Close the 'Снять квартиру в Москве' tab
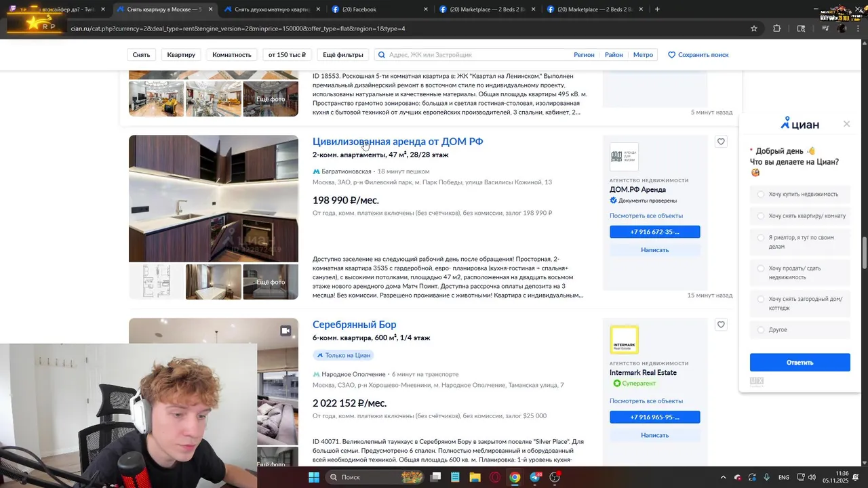Image resolution: width=868 pixels, height=488 pixels. pyautogui.click(x=210, y=9)
